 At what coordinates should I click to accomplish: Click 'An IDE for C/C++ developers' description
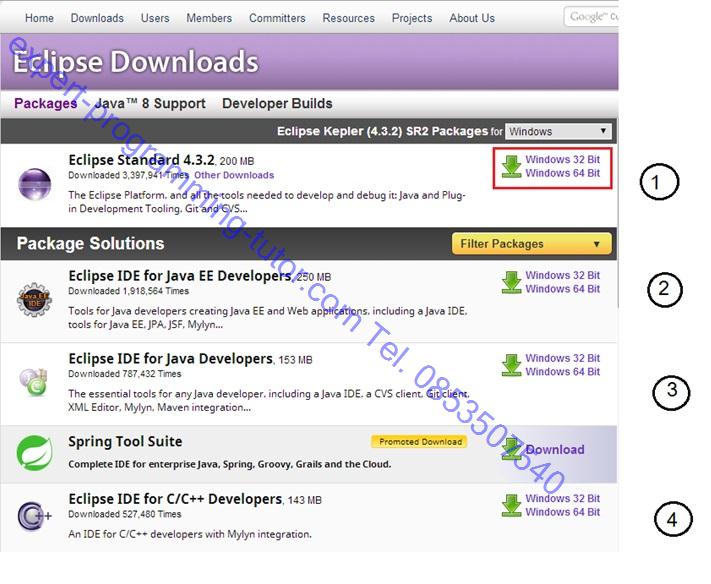(x=190, y=534)
